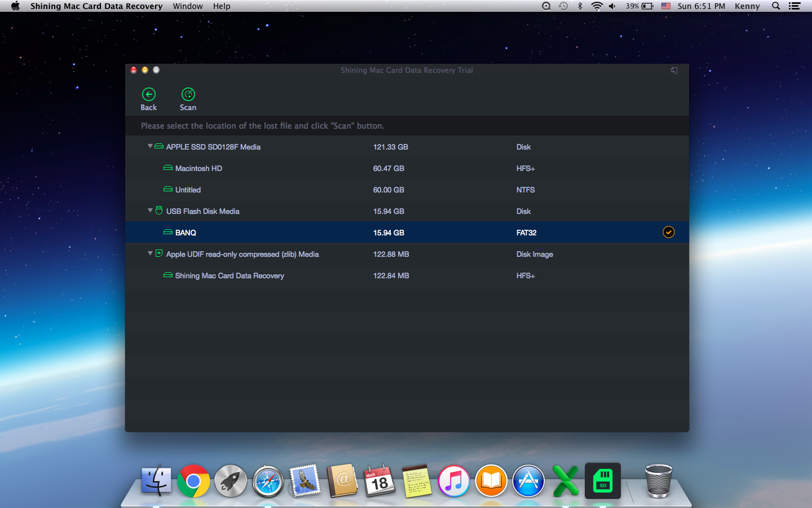Select the USB Flash Disk Media row

tap(202, 211)
